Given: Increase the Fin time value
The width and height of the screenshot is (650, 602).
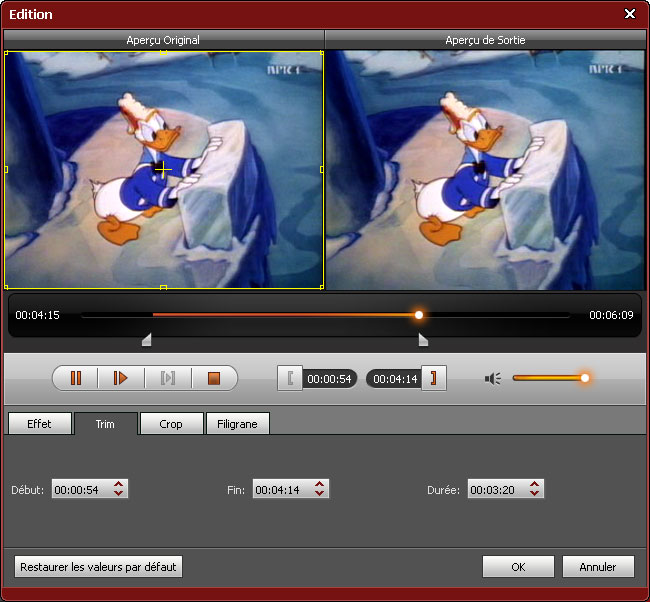Looking at the screenshot, I should pos(319,485).
